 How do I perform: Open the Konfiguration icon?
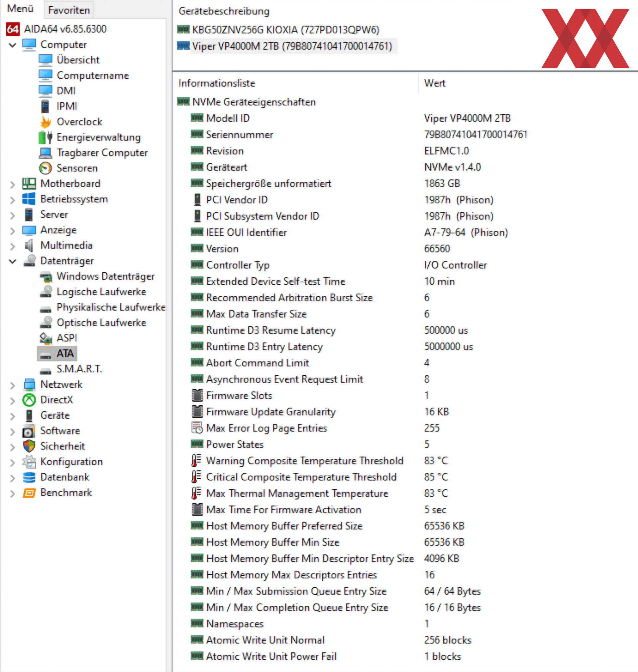[29, 462]
